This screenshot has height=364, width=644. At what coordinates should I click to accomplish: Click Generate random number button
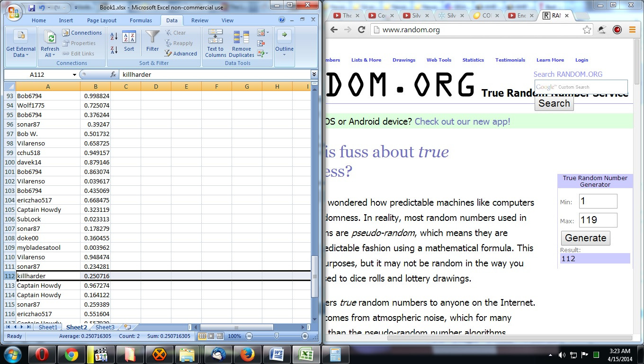coord(586,238)
